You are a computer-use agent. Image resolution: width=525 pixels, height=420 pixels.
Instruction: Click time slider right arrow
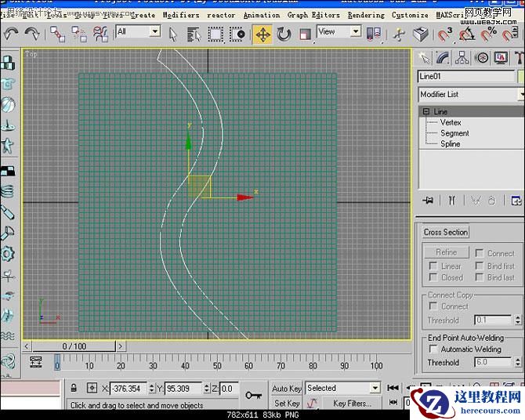121,346
